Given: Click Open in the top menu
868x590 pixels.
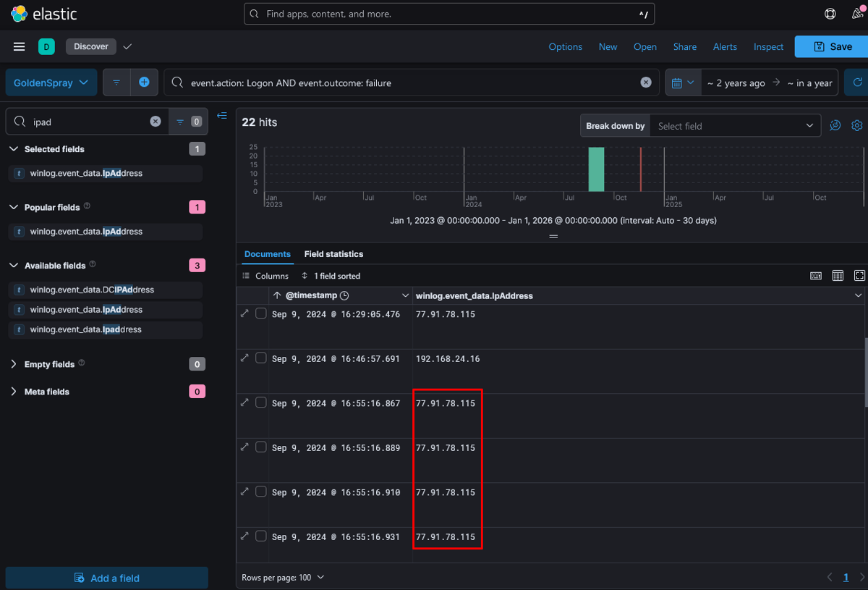Looking at the screenshot, I should [645, 47].
